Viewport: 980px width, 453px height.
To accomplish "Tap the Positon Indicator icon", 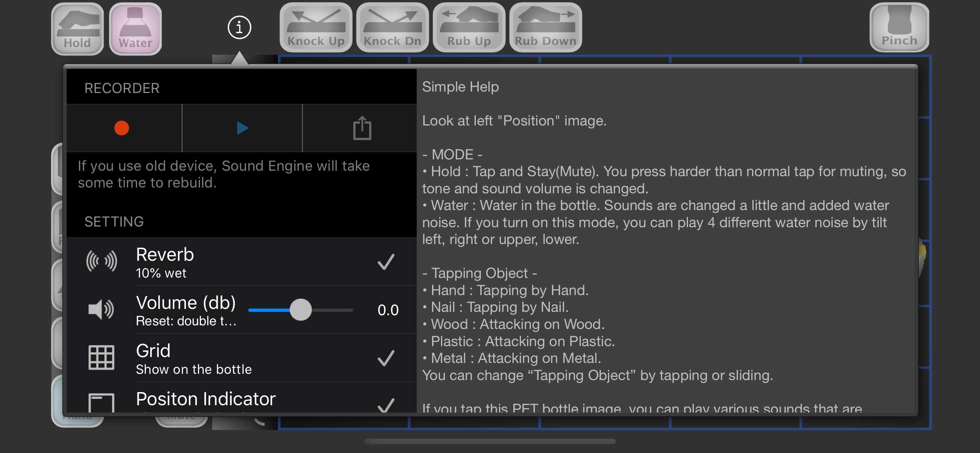I will click(101, 403).
